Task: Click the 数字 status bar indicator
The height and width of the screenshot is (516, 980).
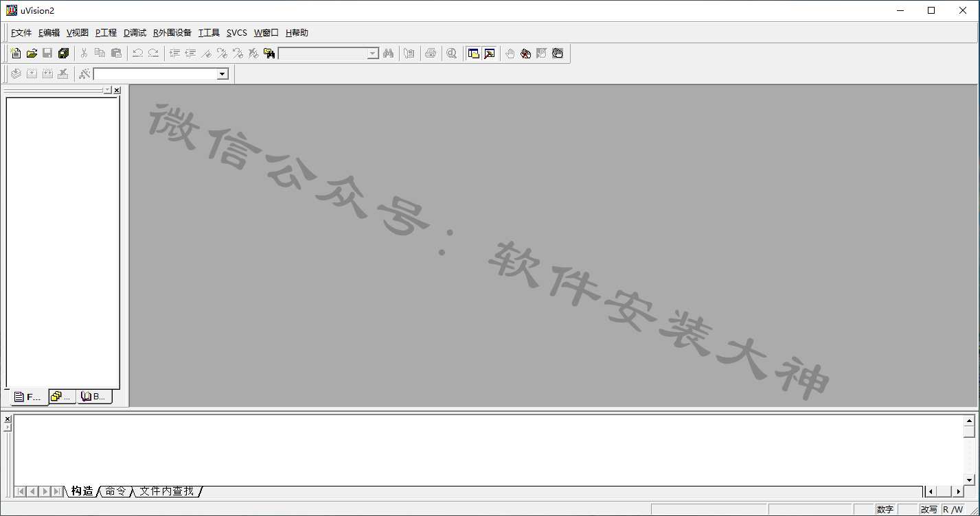Action: (885, 509)
